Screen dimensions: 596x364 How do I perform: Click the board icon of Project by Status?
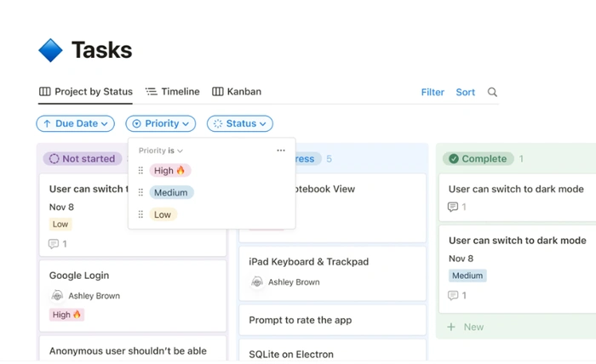click(x=45, y=92)
